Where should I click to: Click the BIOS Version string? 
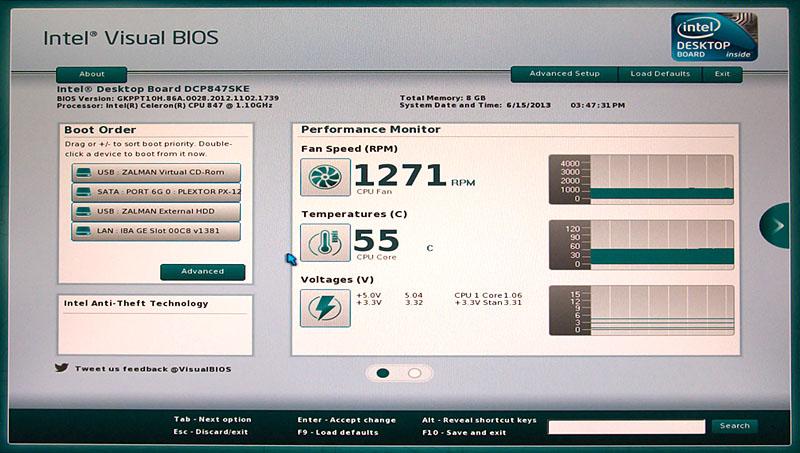[x=168, y=97]
